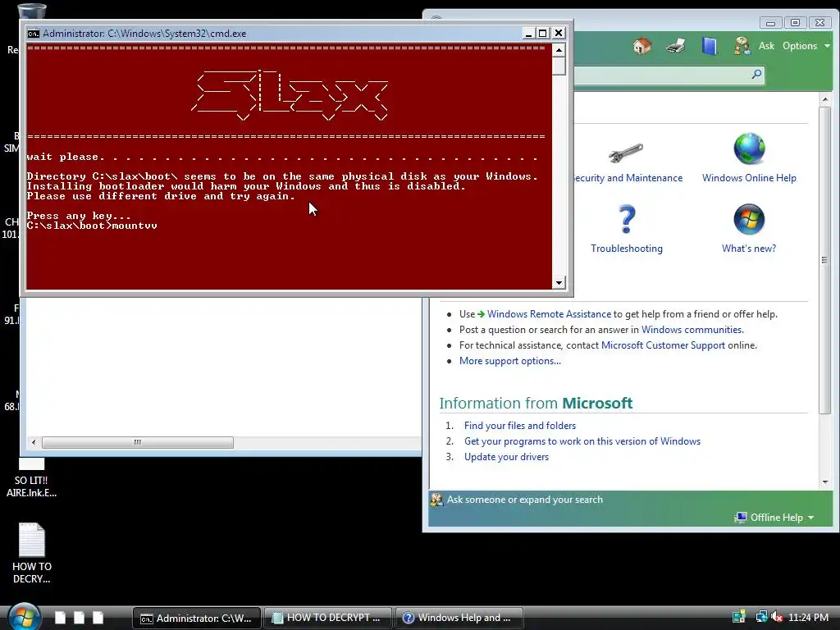The image size is (840, 630).
Task: Click the Information from Microsoft heading
Action: click(x=536, y=403)
